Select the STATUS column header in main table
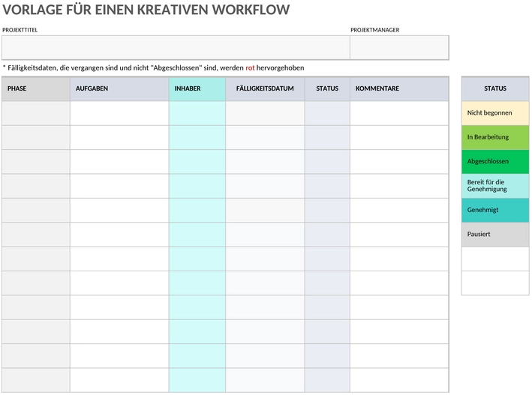 (327, 89)
